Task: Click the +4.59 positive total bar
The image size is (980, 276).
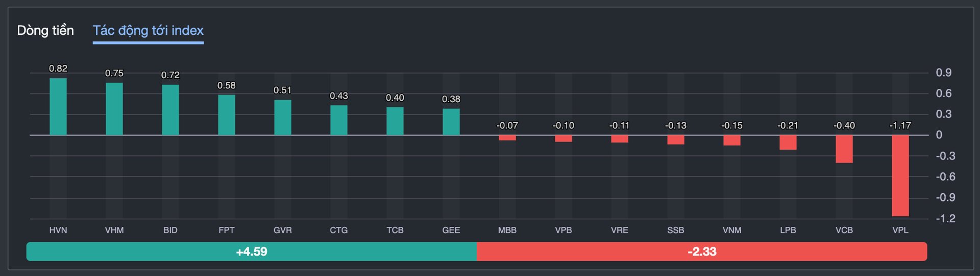Action: [252, 251]
